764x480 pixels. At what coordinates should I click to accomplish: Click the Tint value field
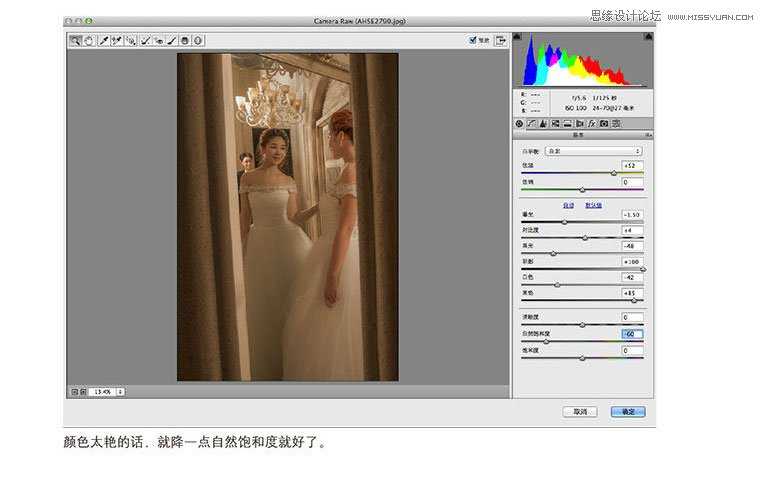(x=632, y=182)
